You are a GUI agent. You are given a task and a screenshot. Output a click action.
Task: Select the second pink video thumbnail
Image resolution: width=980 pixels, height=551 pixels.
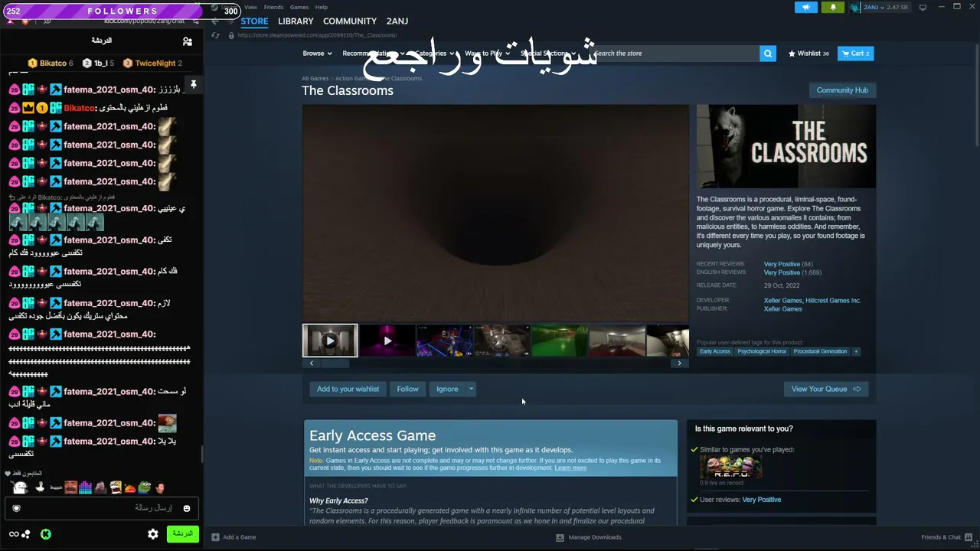tap(387, 341)
